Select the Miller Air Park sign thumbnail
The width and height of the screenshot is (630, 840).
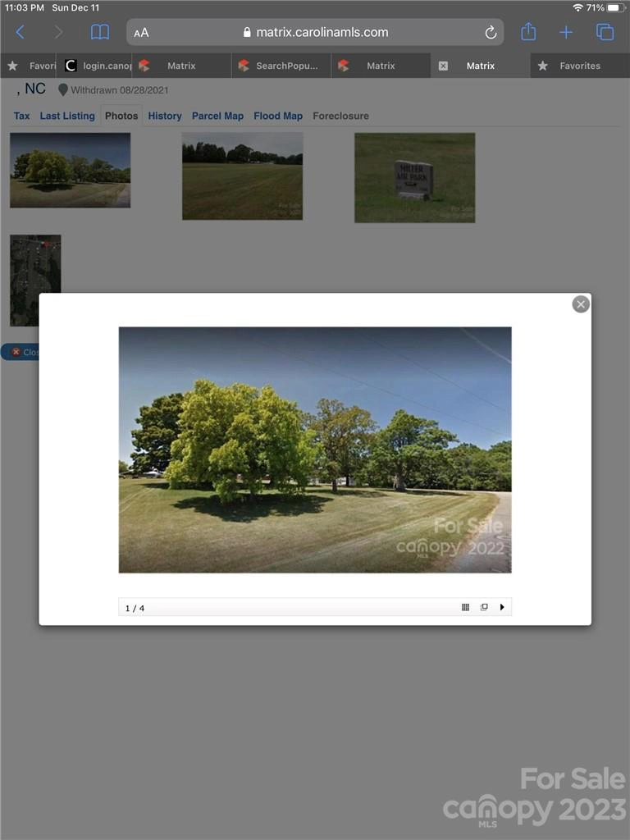click(414, 177)
